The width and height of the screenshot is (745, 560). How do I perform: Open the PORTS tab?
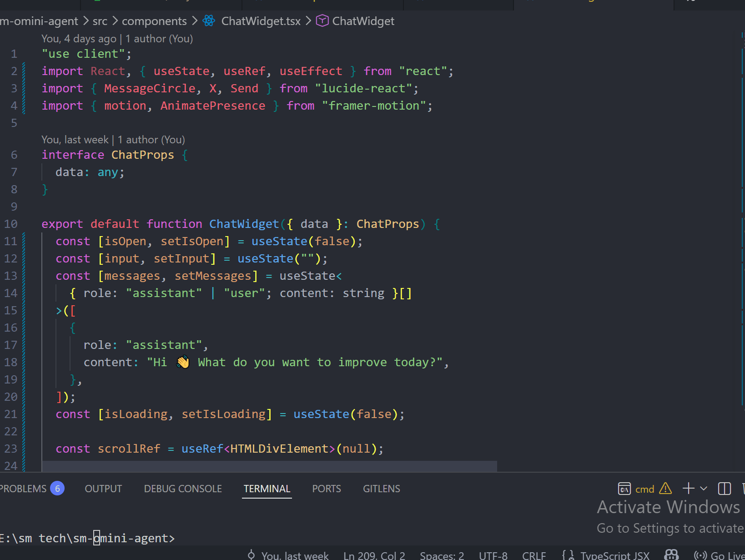(327, 489)
